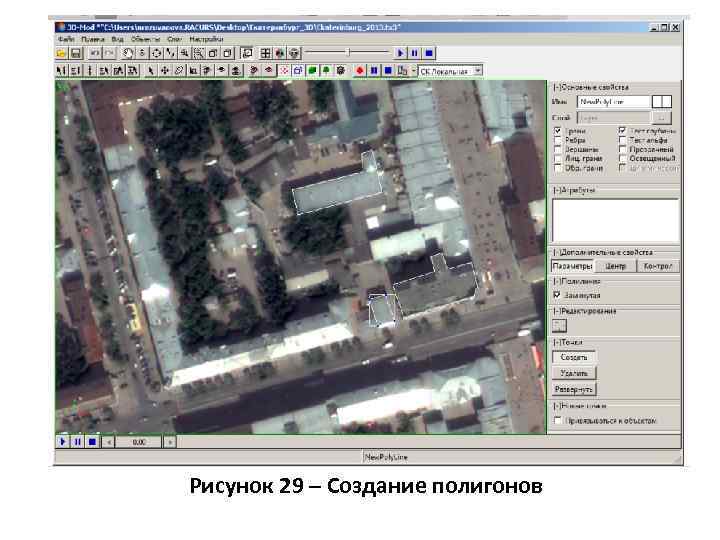Select the arrow pointer tool in second toolbar
720x540 pixels.
tap(151, 71)
